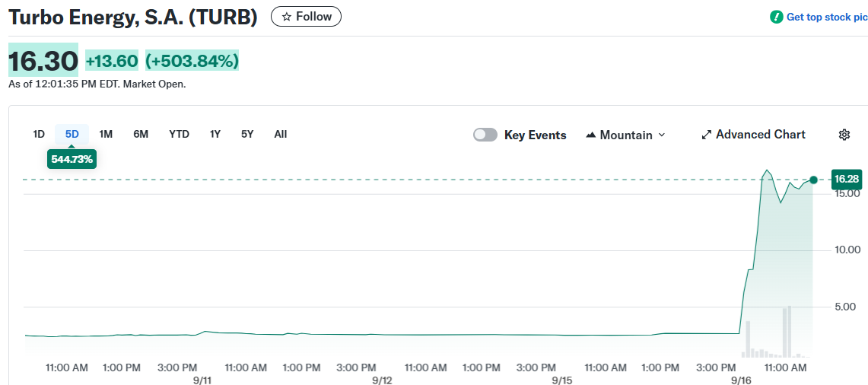Viewport: 868px width, 385px height.
Task: Open chart settings gear icon
Action: 844,135
